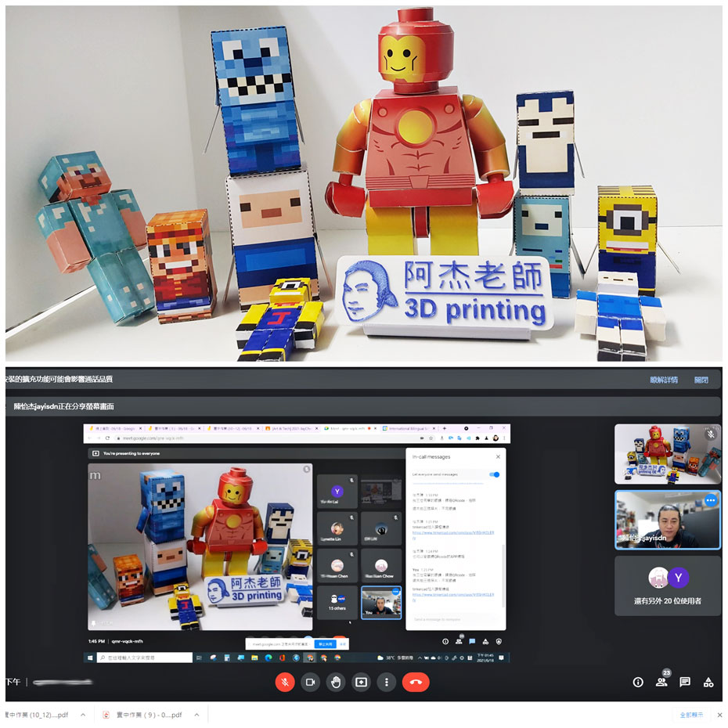The image size is (728, 728).
Task: Open meeting details info icon
Action: (x=638, y=682)
